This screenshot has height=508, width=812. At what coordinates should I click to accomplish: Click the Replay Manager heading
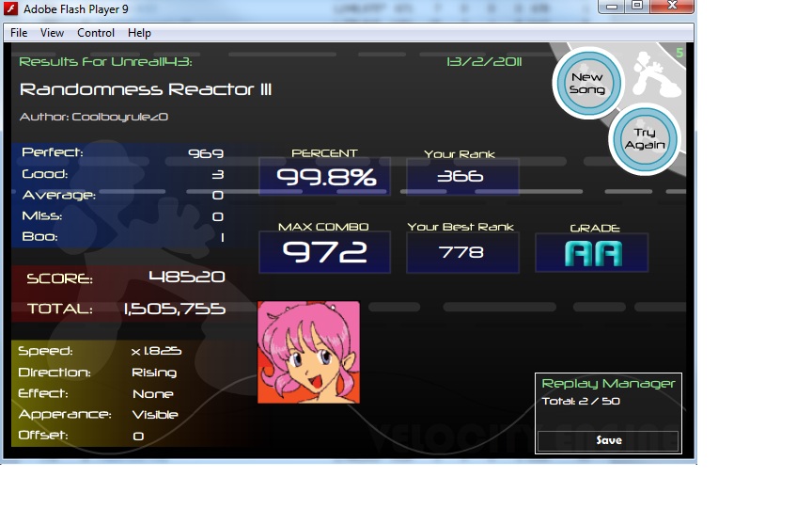(x=608, y=383)
